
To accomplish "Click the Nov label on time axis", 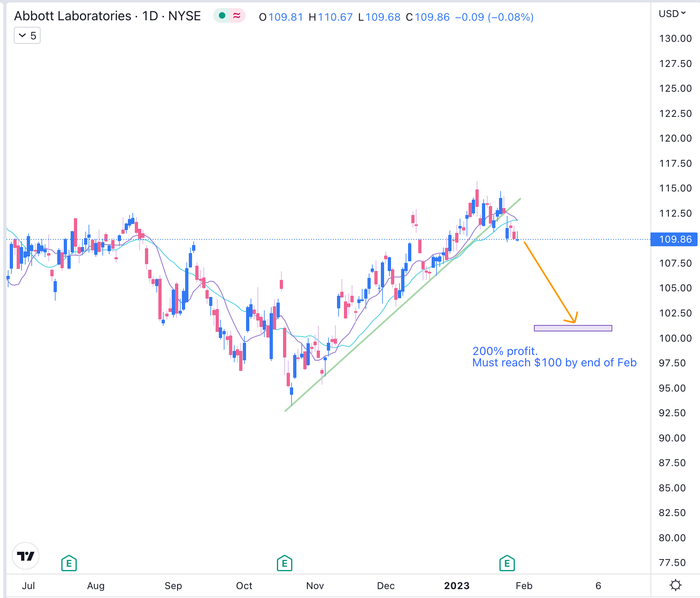I will tap(315, 586).
